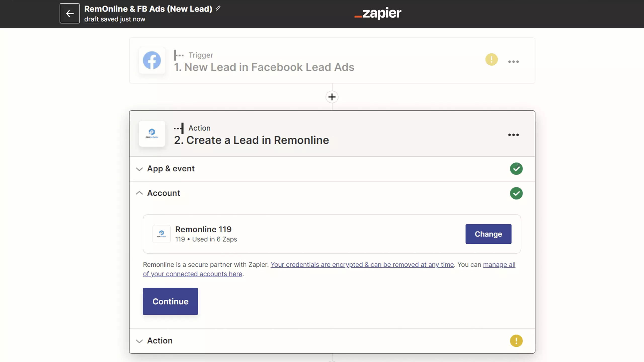
Task: Open the credentials are encrypted link
Action: (x=362, y=265)
